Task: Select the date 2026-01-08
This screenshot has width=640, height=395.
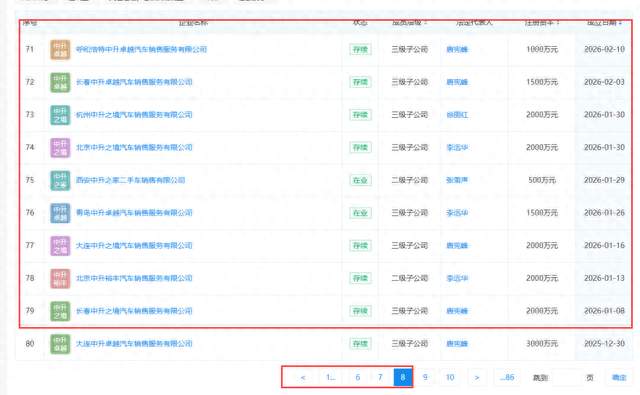Action: coord(604,311)
